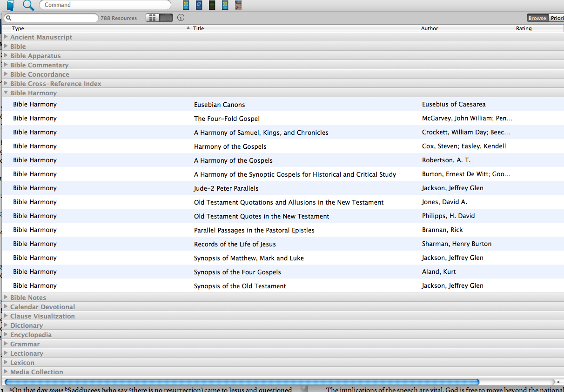This screenshot has width=564, height=392.
Task: Select Records of the Life of Jesus
Action: [x=235, y=244]
